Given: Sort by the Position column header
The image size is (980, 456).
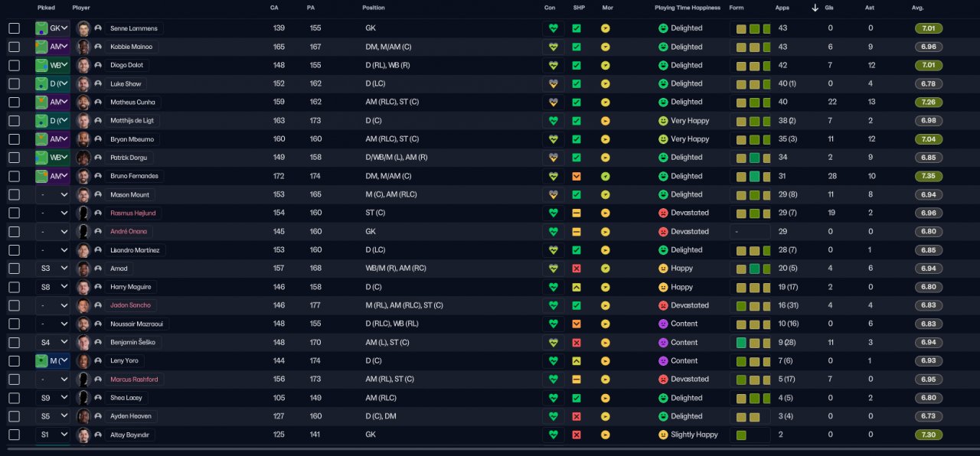Looking at the screenshot, I should (374, 8).
